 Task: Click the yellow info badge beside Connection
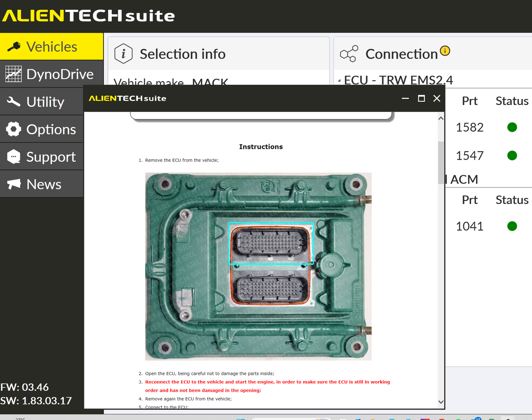click(x=445, y=51)
